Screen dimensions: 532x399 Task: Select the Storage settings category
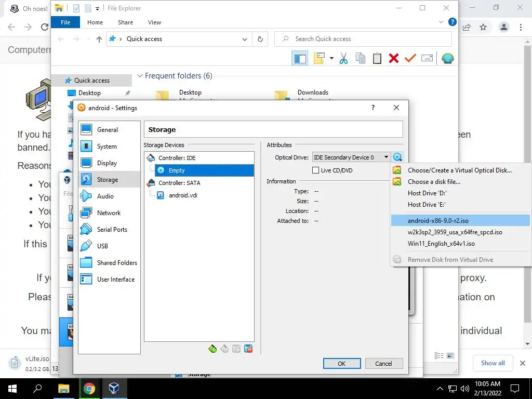click(109, 179)
